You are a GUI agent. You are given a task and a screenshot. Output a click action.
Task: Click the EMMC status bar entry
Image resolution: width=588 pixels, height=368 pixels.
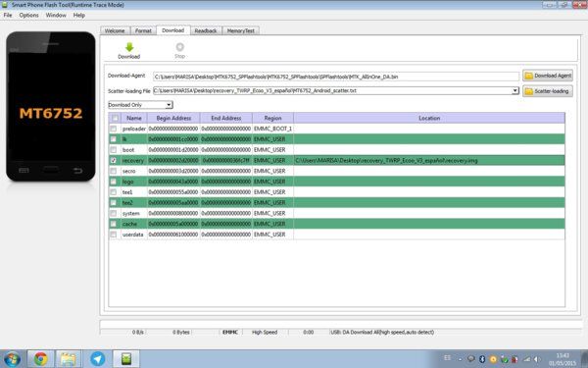coord(230,332)
